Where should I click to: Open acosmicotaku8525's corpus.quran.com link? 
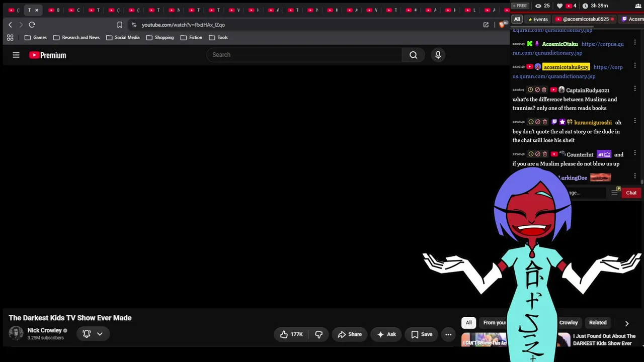point(568,72)
